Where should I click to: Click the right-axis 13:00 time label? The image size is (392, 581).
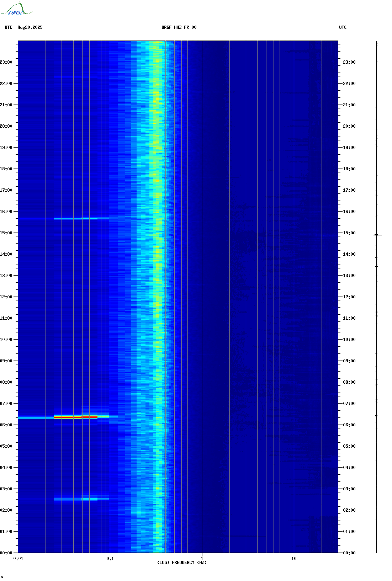[x=349, y=276]
